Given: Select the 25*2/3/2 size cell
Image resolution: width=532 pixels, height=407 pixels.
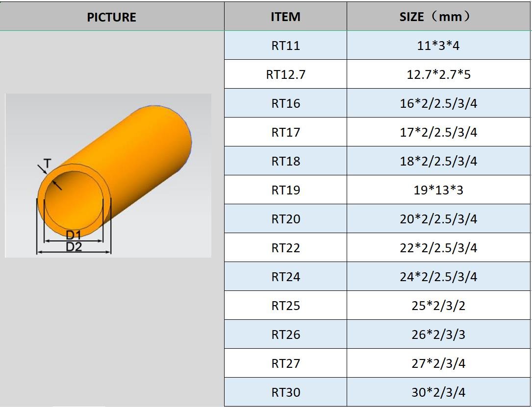Looking at the screenshot, I should pos(438,306).
